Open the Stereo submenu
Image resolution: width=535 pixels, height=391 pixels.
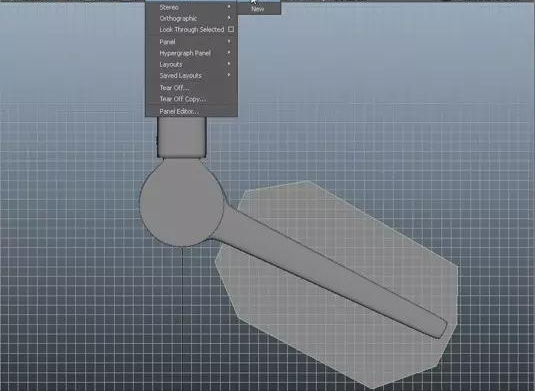coord(191,7)
